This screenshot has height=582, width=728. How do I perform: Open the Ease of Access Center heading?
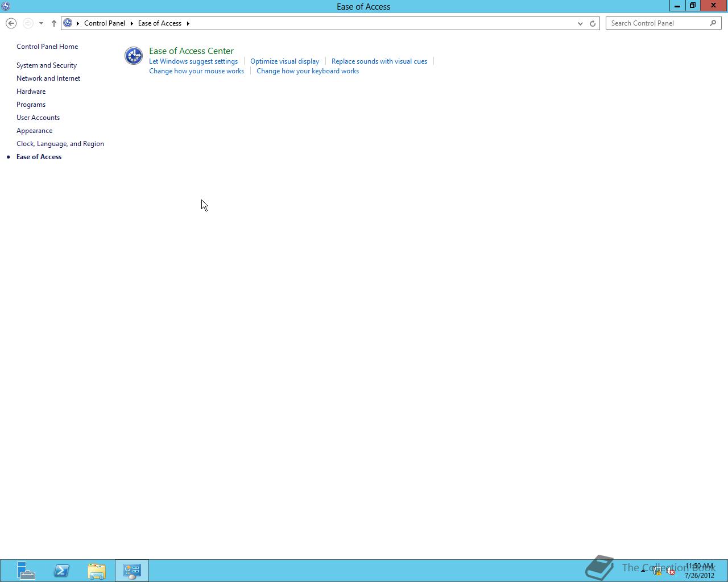(x=191, y=51)
